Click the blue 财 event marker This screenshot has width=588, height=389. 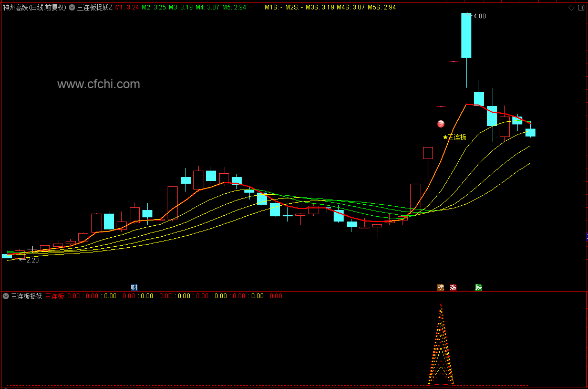pyautogui.click(x=134, y=288)
